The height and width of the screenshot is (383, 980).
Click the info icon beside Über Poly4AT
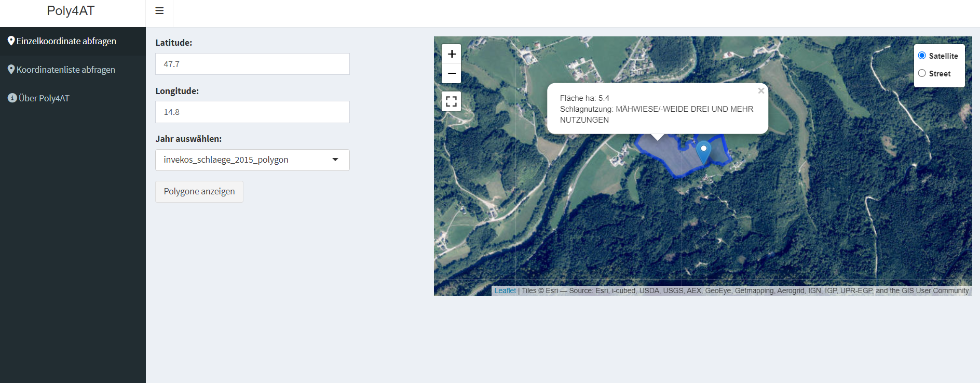pyautogui.click(x=12, y=98)
